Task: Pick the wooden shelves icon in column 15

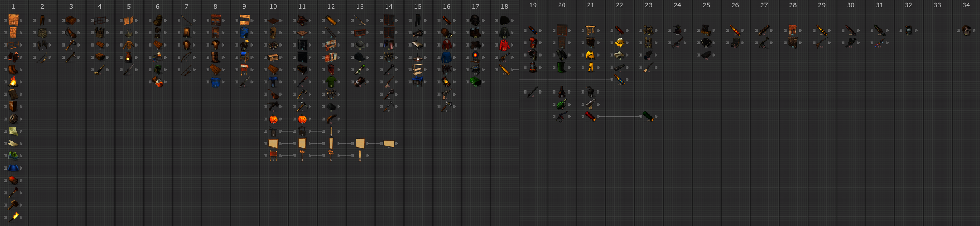Action: pyautogui.click(x=417, y=71)
